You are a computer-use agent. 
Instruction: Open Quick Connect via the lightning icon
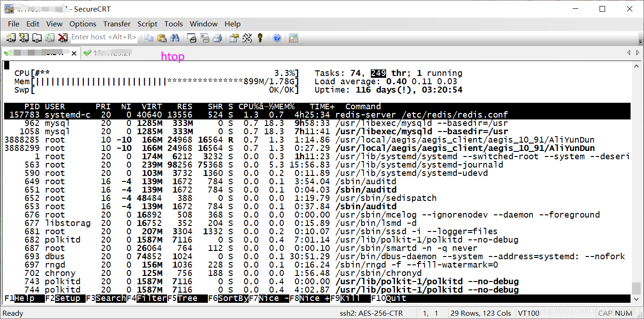(24, 38)
